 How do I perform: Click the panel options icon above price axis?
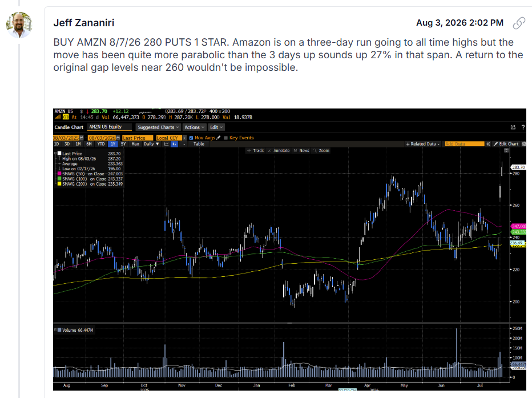tap(506, 150)
